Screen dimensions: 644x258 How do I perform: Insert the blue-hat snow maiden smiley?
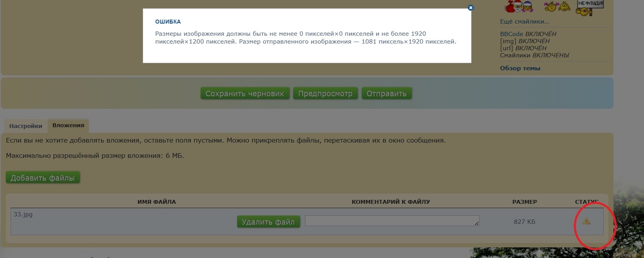528,7
